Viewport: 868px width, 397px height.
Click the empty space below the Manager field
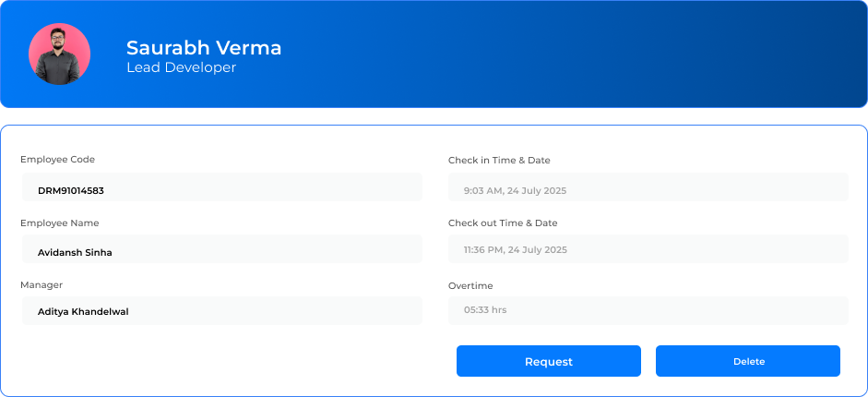click(x=221, y=360)
